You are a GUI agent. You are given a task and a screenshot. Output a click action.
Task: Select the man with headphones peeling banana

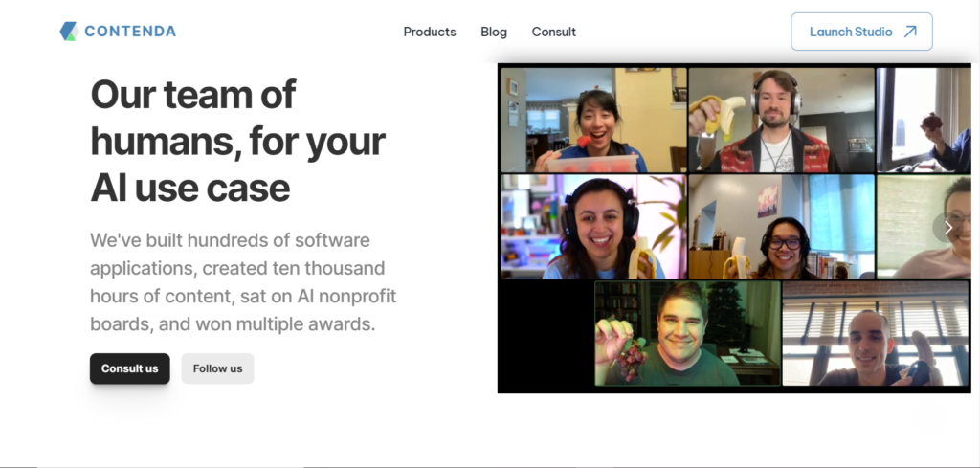click(781, 120)
